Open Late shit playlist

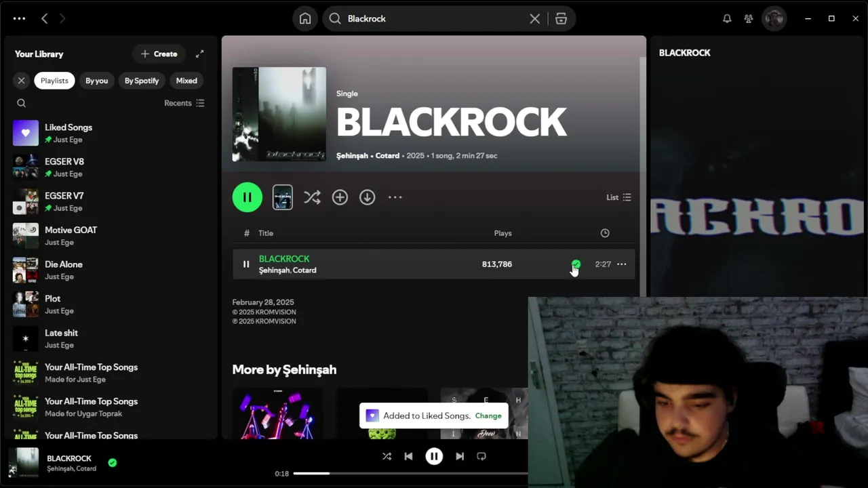pos(110,338)
